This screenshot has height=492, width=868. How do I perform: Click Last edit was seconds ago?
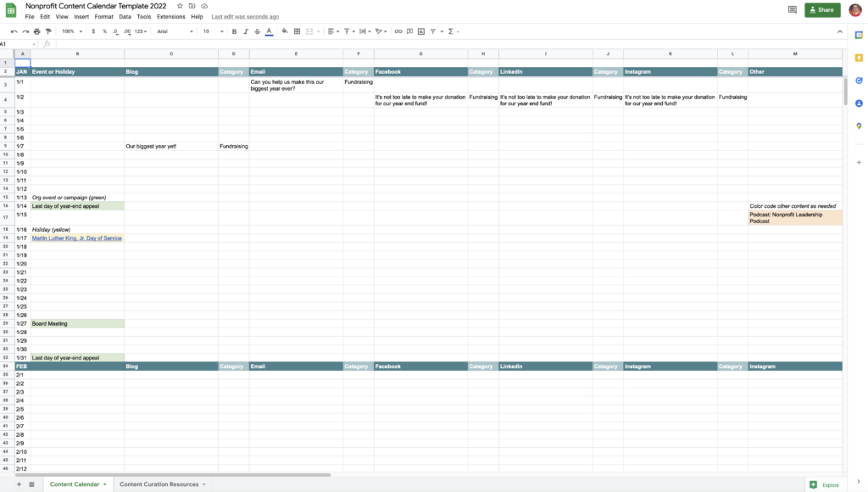click(x=245, y=17)
